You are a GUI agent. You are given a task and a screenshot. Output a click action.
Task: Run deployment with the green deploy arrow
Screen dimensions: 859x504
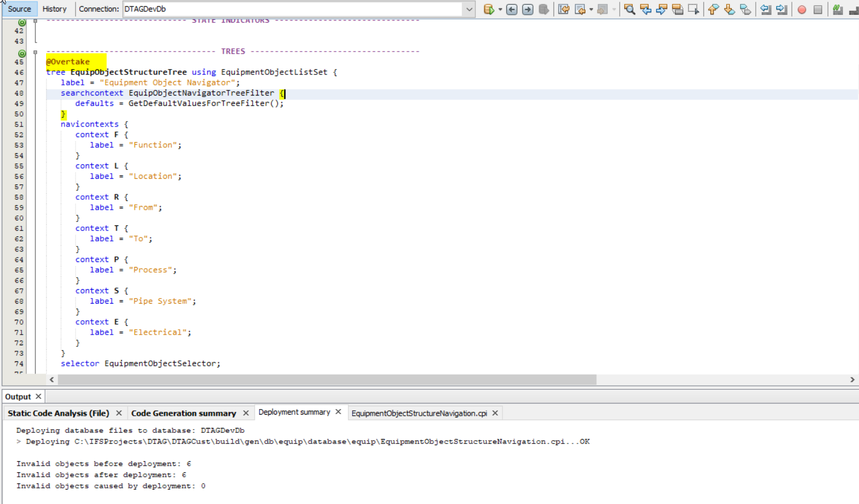pos(489,9)
